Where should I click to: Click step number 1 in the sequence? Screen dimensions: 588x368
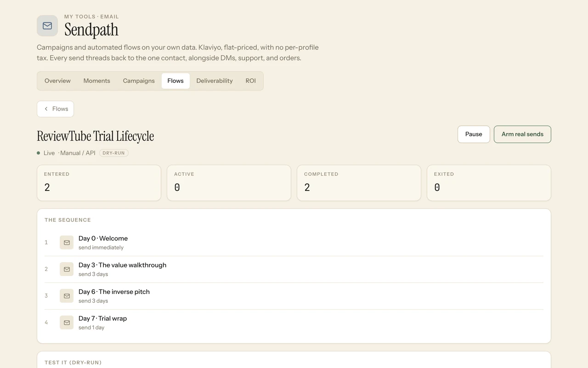pos(46,242)
